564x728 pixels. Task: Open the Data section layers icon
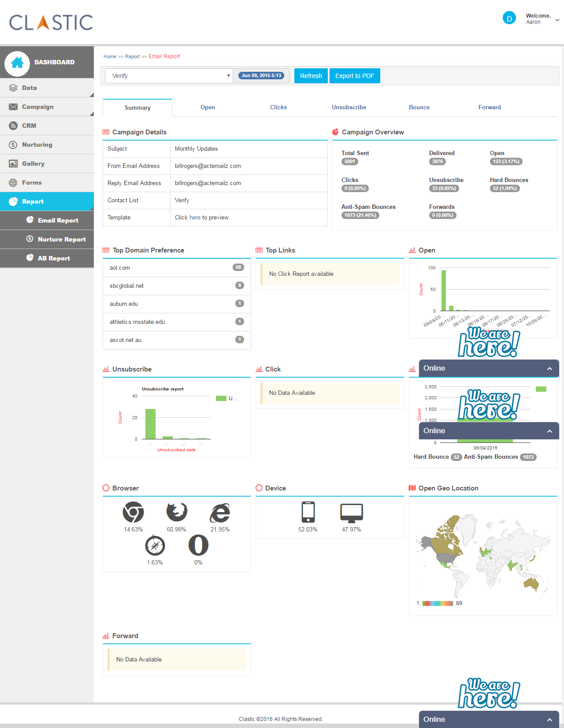click(x=13, y=88)
